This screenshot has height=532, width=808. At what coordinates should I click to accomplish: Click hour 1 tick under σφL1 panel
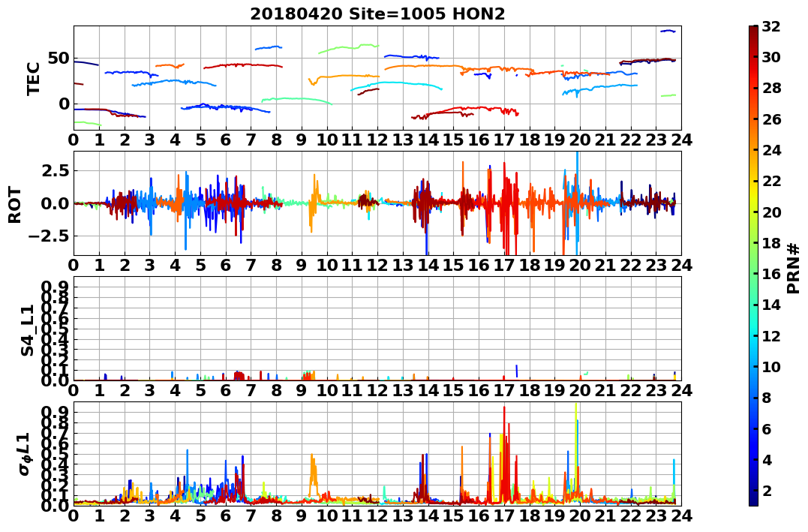(99, 515)
